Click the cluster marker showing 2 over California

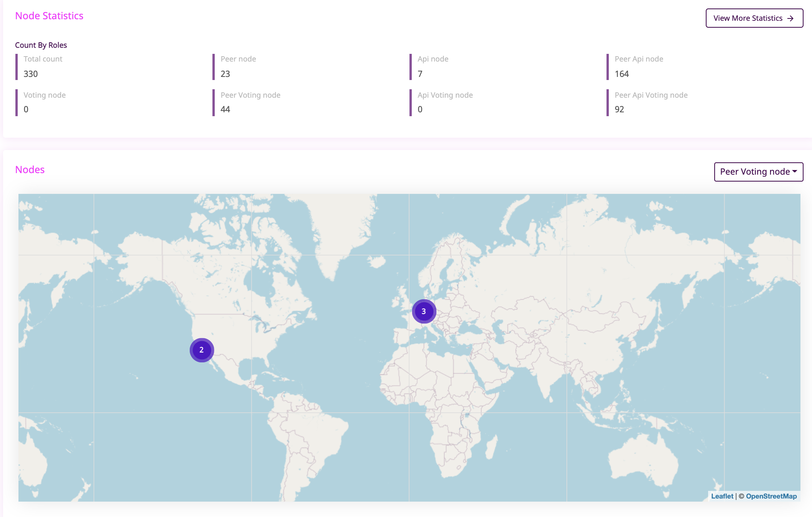point(201,350)
